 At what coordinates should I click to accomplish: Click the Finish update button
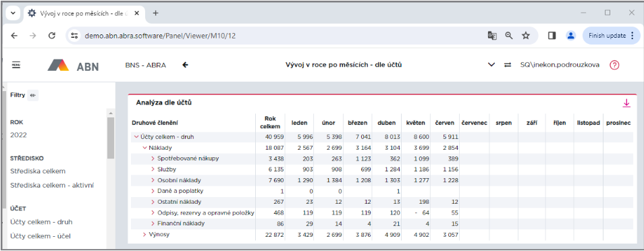[611, 36]
